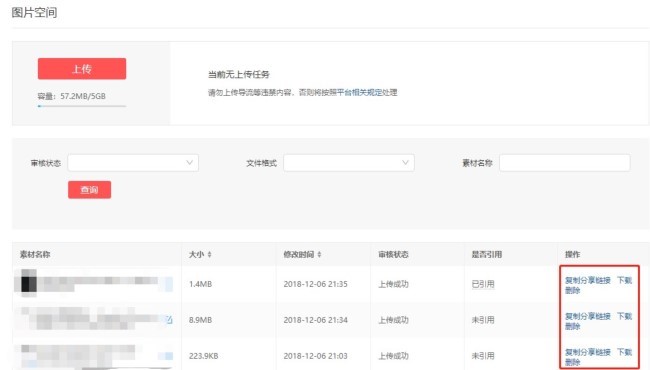The width and height of the screenshot is (650, 370).
Task: Open the 平台相关规定 link
Action: click(359, 92)
